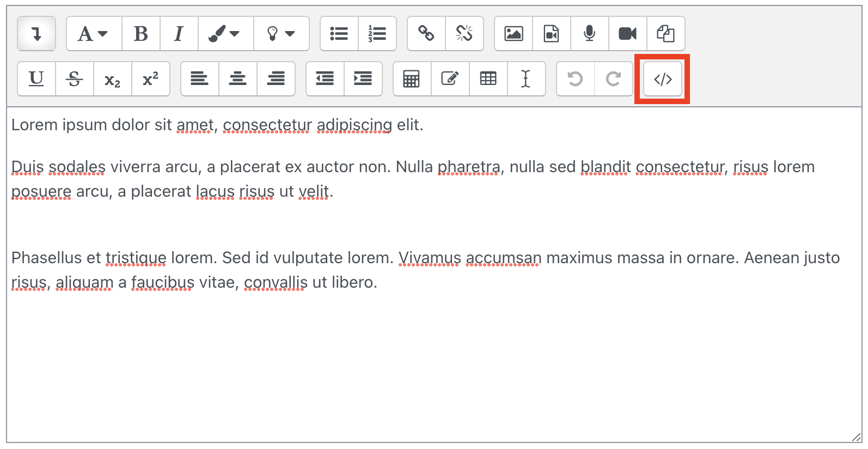Insert an image using the picture icon

(514, 34)
